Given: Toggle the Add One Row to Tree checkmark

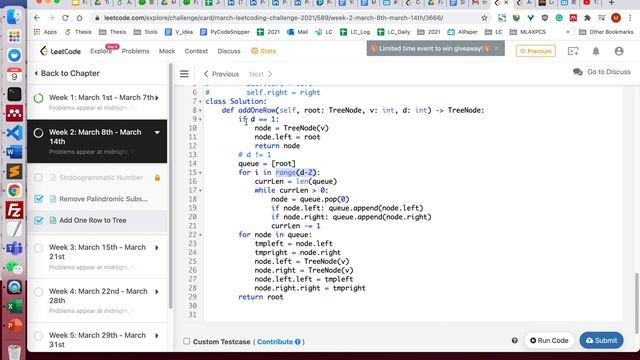Looking at the screenshot, I should pos(39,220).
